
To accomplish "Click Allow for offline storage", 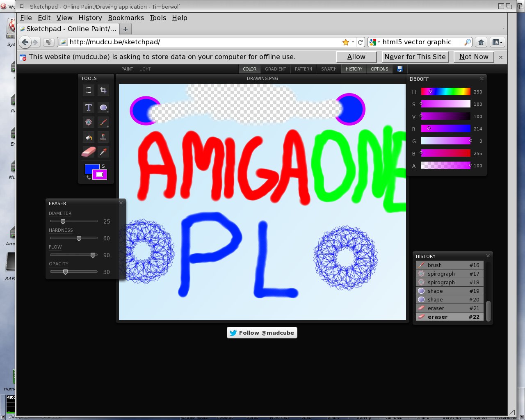I will (x=356, y=57).
